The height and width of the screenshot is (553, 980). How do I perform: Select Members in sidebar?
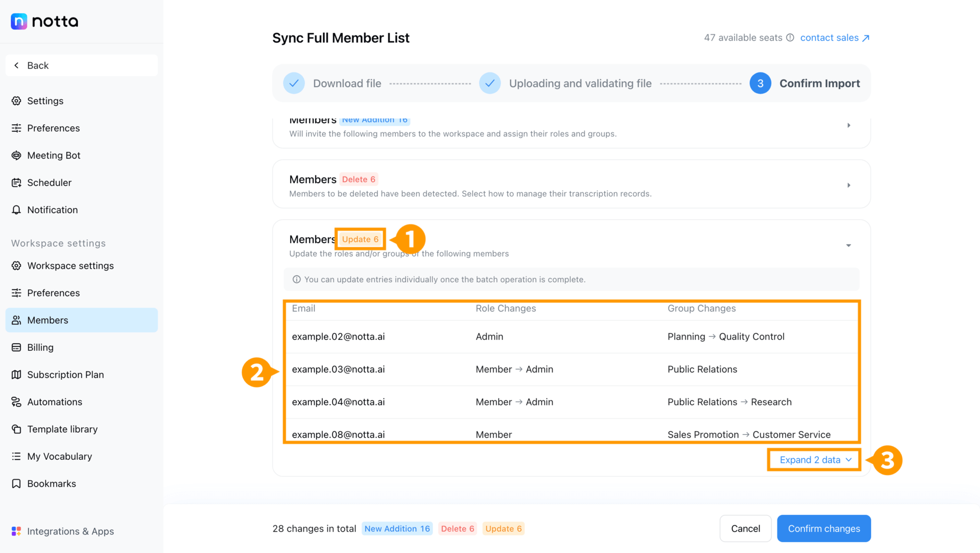point(82,320)
